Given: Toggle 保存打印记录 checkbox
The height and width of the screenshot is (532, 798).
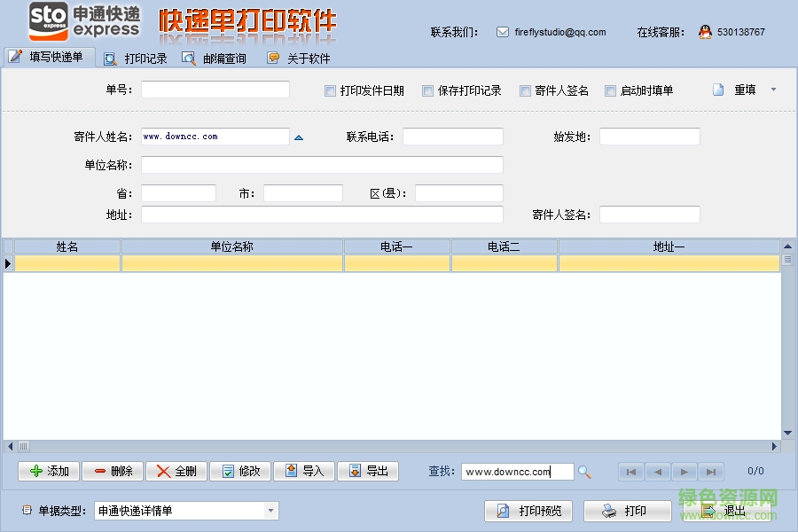Looking at the screenshot, I should (x=427, y=90).
